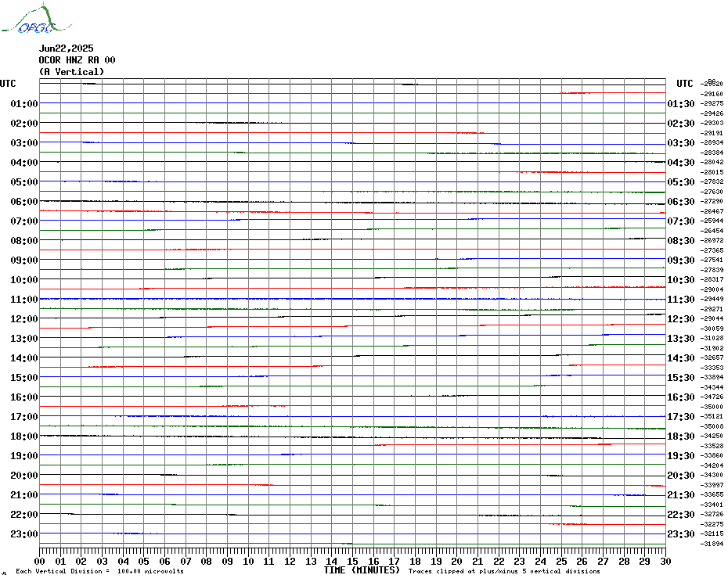Select the 23:00 hour label
Viewport: 728px width, 582px height.
24,533
